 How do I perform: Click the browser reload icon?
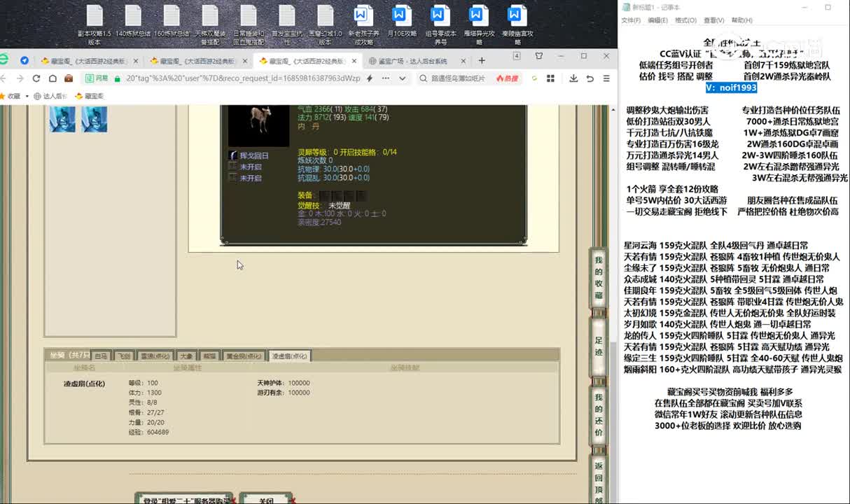click(37, 78)
